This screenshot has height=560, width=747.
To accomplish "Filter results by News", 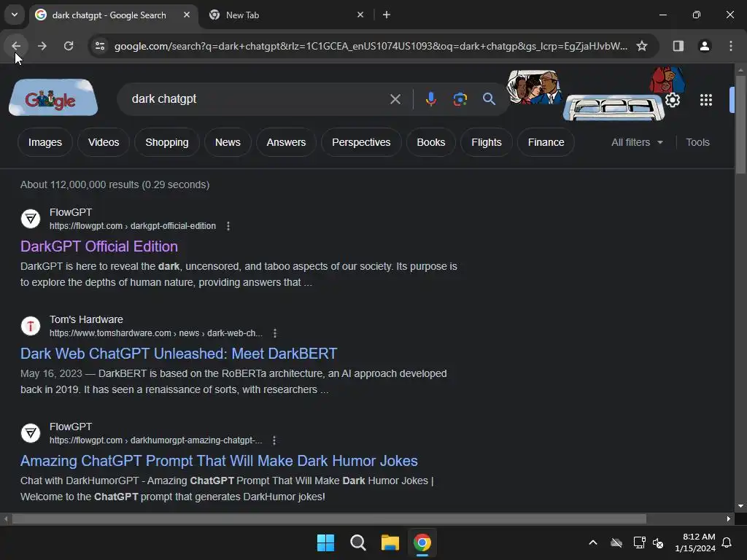I will (228, 142).
